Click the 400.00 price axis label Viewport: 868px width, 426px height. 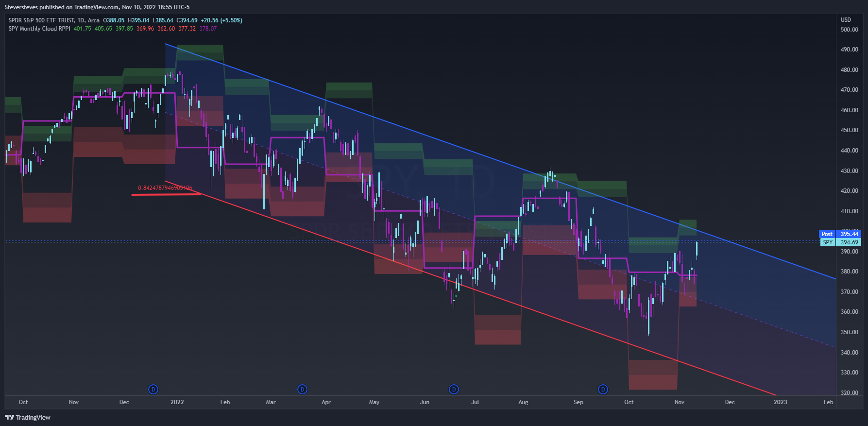[849, 231]
